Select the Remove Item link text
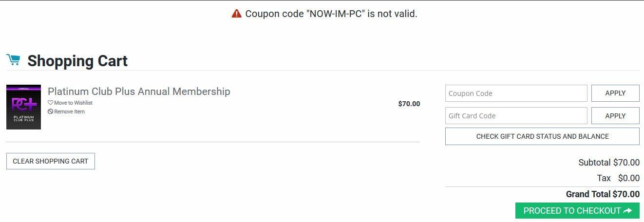Viewport: 644px width, 222px height. pos(69,112)
